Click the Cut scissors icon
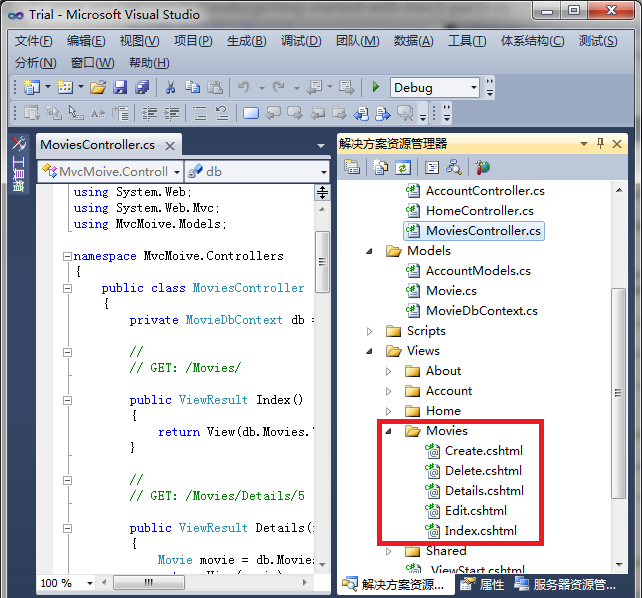Image resolution: width=642 pixels, height=598 pixels. pos(170,87)
